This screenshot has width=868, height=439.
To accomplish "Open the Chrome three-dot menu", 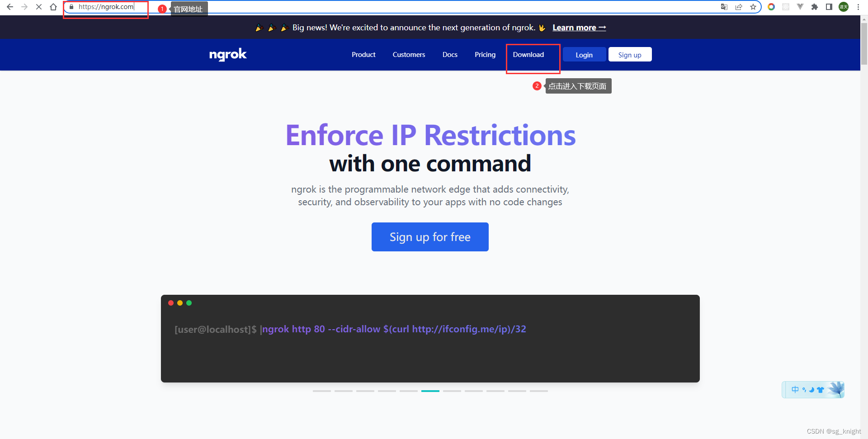I will coord(858,7).
